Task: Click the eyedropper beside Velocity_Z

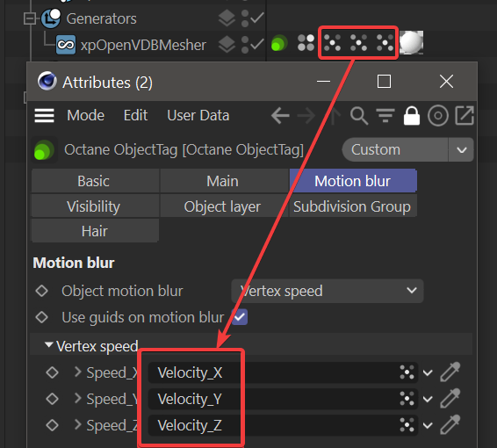Action: click(450, 424)
